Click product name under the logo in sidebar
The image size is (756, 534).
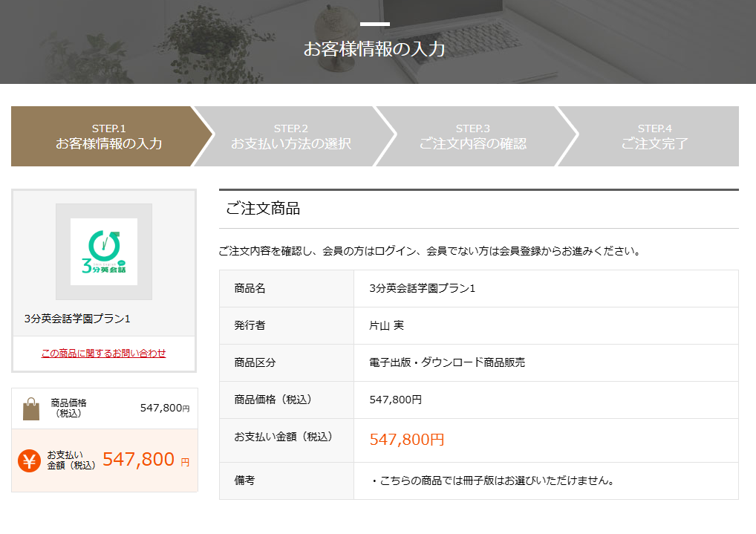(x=77, y=319)
